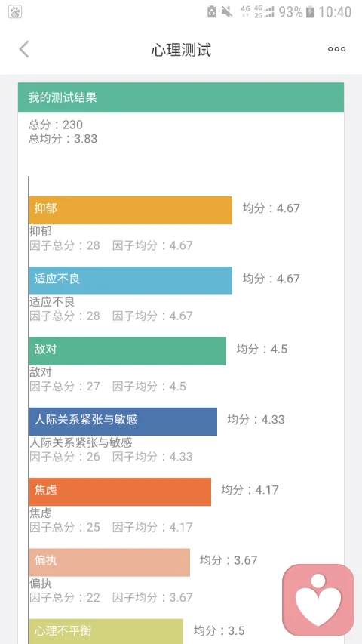The height and width of the screenshot is (644, 362).
Task: Tap the 10:40 clock in status bar
Action: (x=335, y=12)
